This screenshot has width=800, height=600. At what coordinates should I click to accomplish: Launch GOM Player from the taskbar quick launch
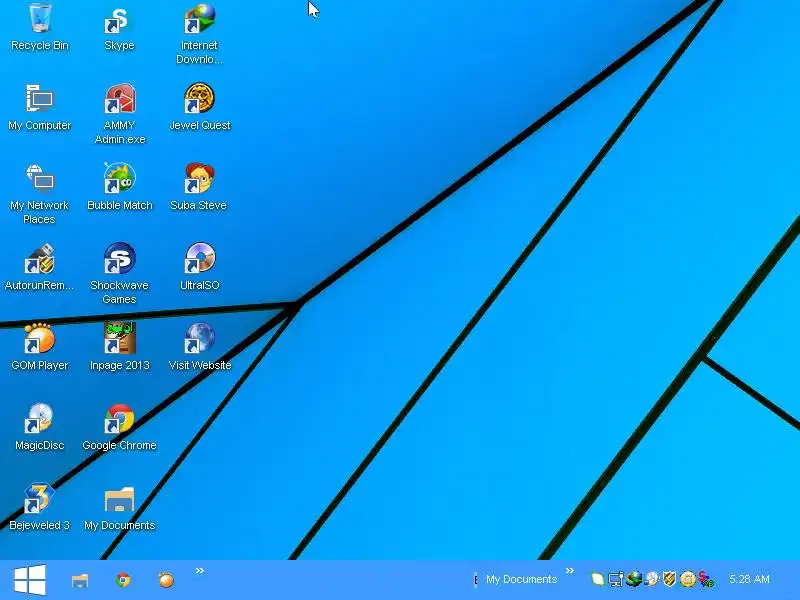click(166, 580)
